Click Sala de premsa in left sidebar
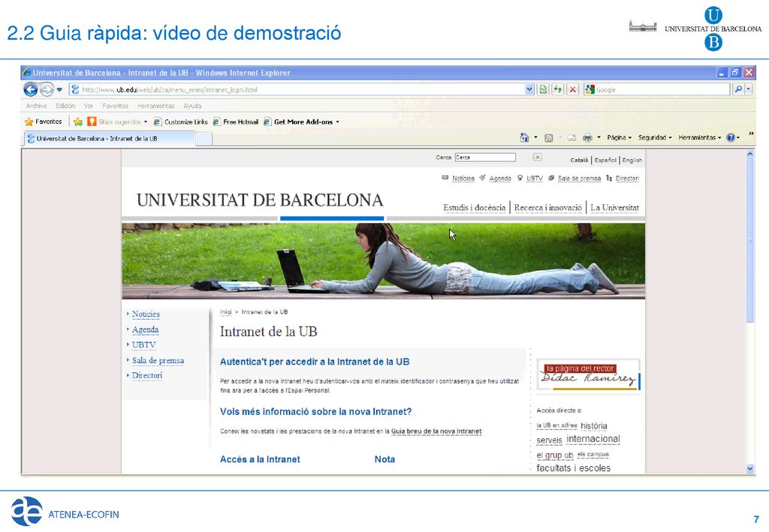The width and height of the screenshot is (769, 532). [158, 361]
